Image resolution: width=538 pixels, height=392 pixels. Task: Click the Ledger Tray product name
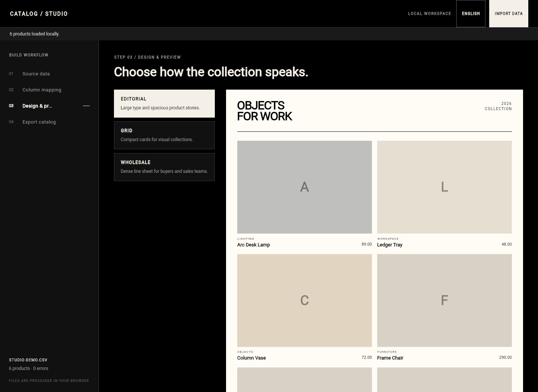coord(390,245)
